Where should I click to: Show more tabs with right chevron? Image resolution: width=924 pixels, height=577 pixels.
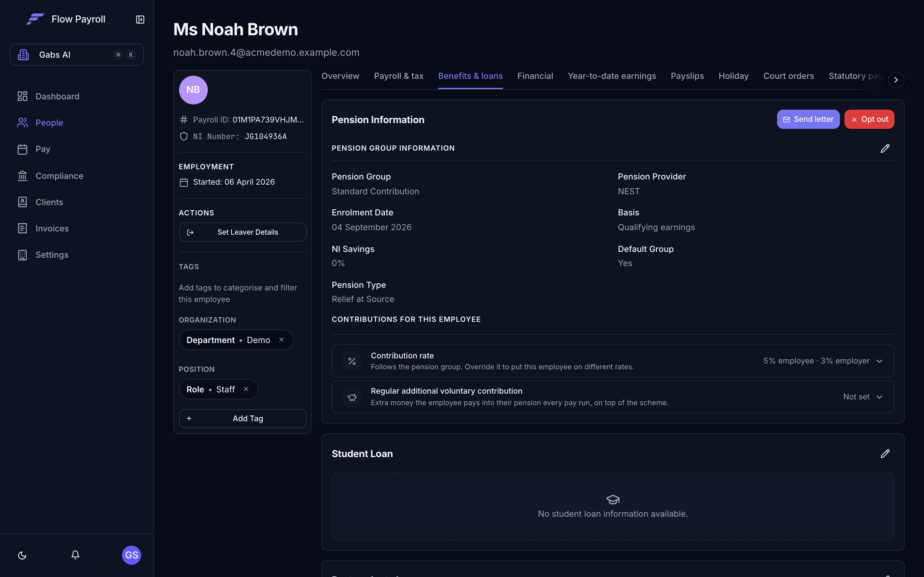tap(896, 80)
